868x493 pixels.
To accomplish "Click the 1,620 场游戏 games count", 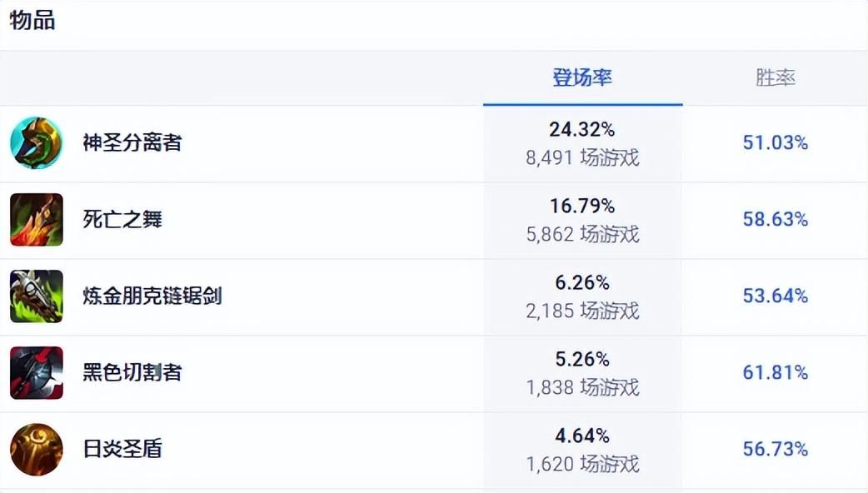I will click(582, 465).
